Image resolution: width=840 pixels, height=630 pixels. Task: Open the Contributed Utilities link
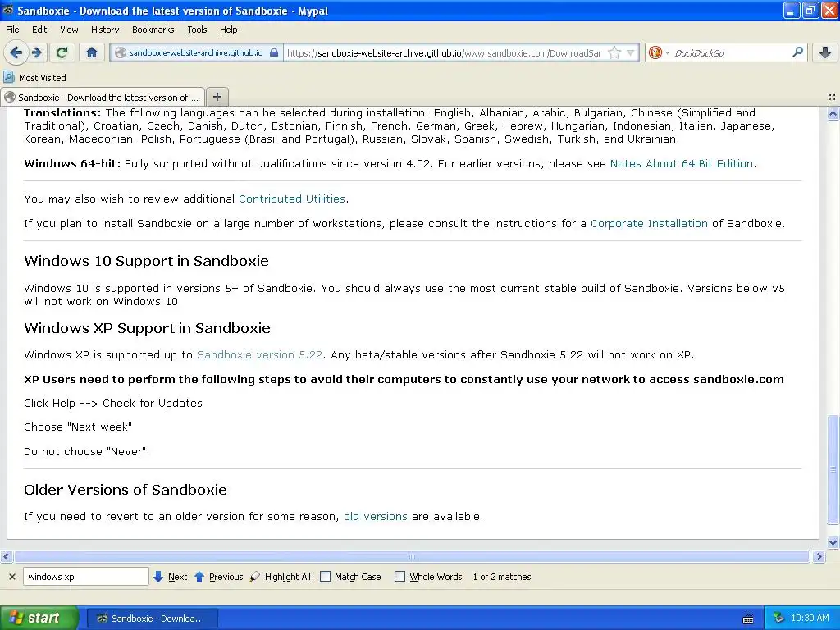click(x=292, y=199)
